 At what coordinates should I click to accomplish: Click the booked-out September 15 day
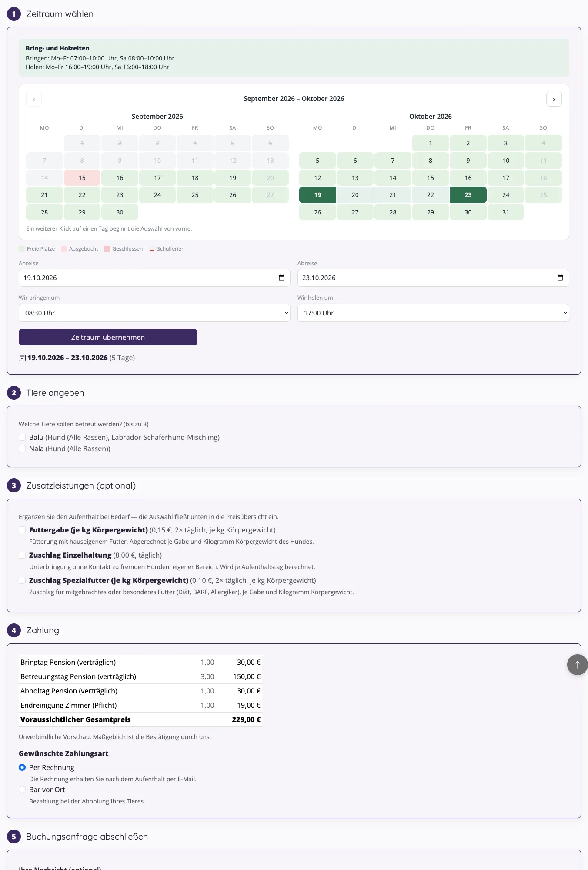pos(82,178)
